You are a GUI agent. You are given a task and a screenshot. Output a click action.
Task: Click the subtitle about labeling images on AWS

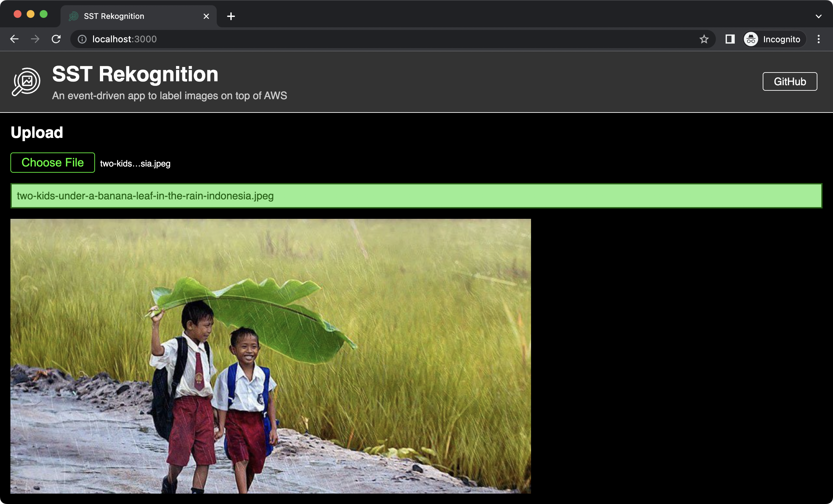[170, 96]
